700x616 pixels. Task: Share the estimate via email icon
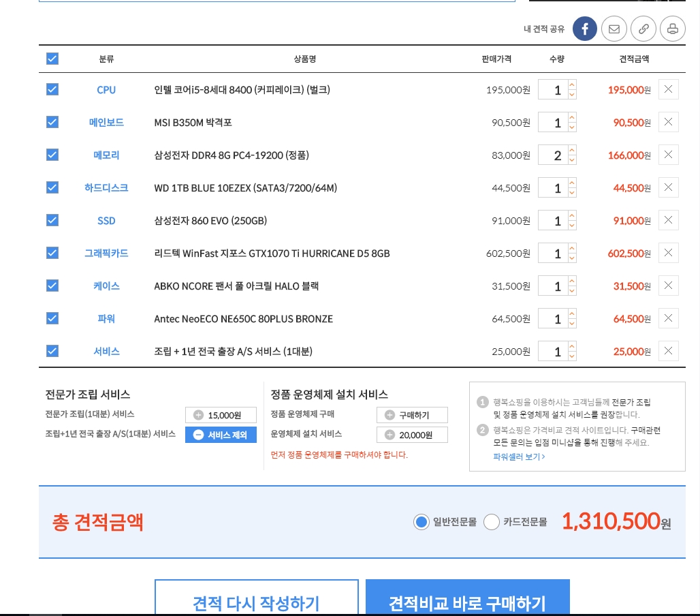pyautogui.click(x=614, y=29)
